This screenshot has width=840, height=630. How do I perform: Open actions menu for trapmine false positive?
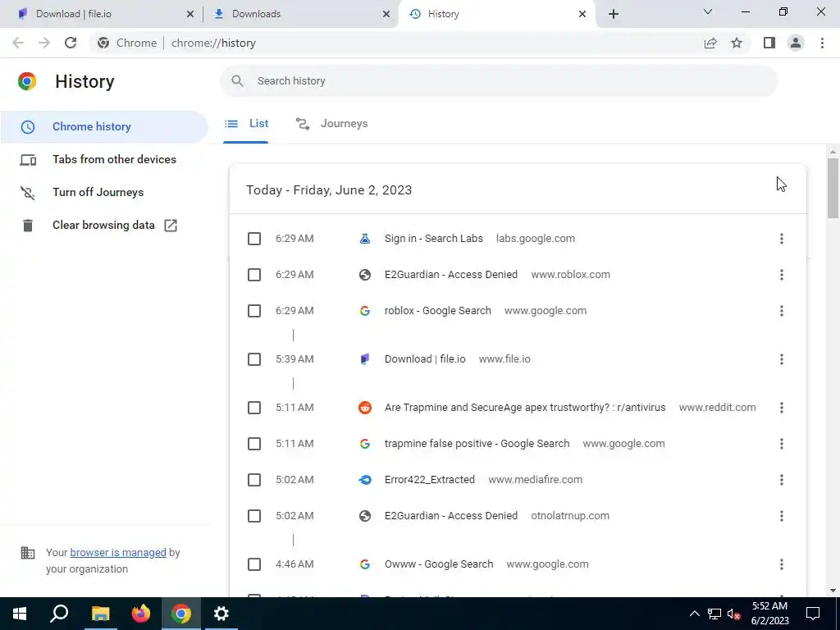(782, 444)
